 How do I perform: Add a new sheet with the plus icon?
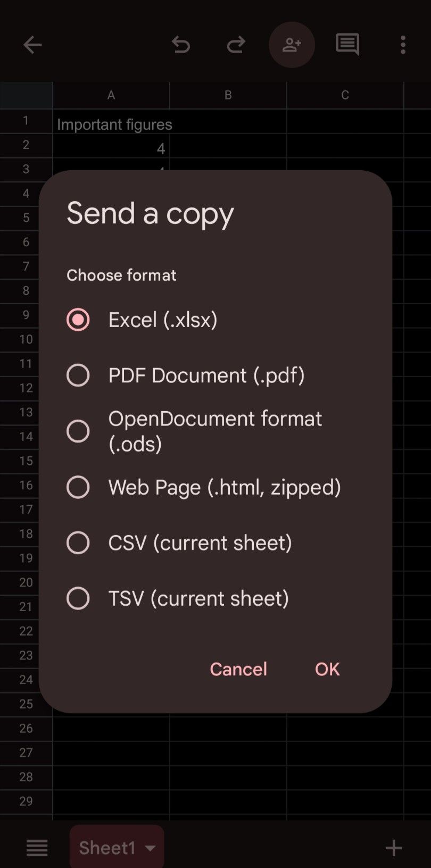pos(393,848)
